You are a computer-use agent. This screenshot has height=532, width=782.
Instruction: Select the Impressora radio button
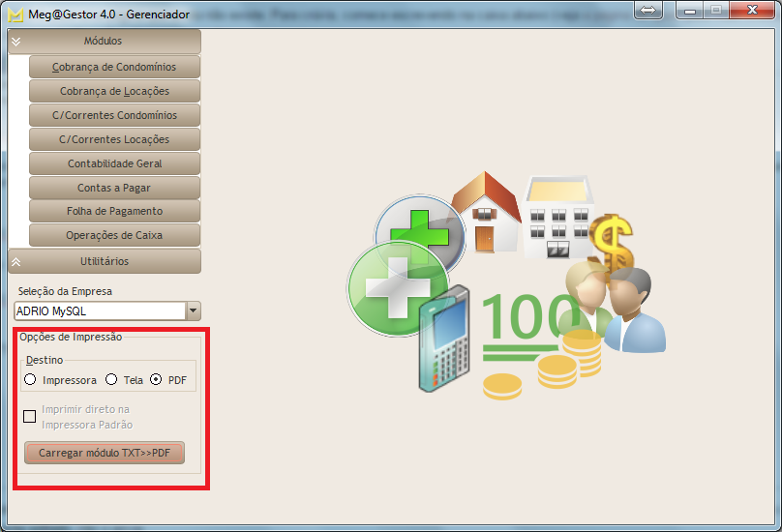31,380
